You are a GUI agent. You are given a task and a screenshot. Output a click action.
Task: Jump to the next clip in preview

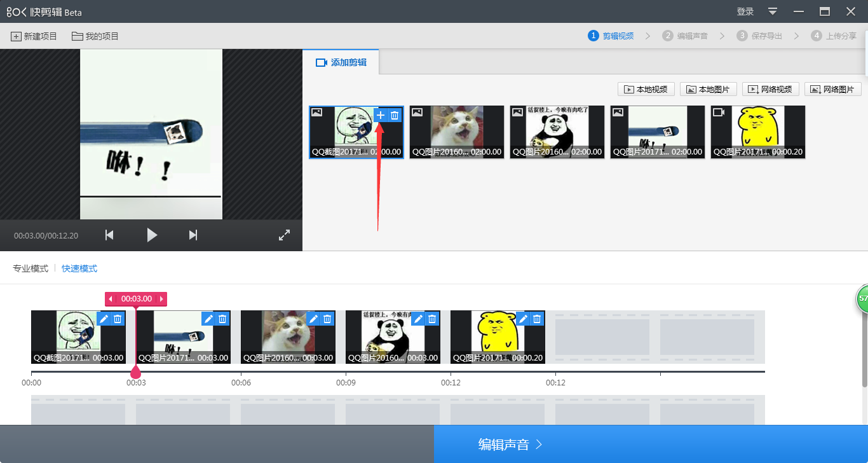[193, 235]
